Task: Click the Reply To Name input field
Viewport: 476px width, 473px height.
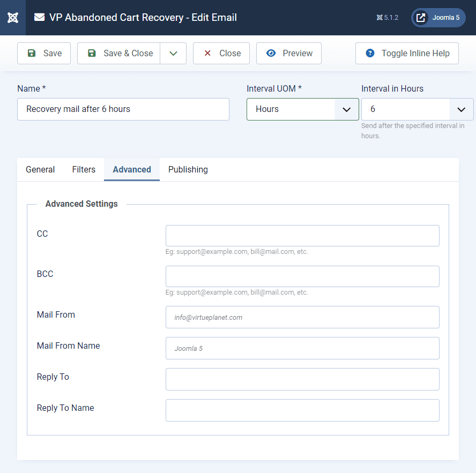Action: (302, 410)
